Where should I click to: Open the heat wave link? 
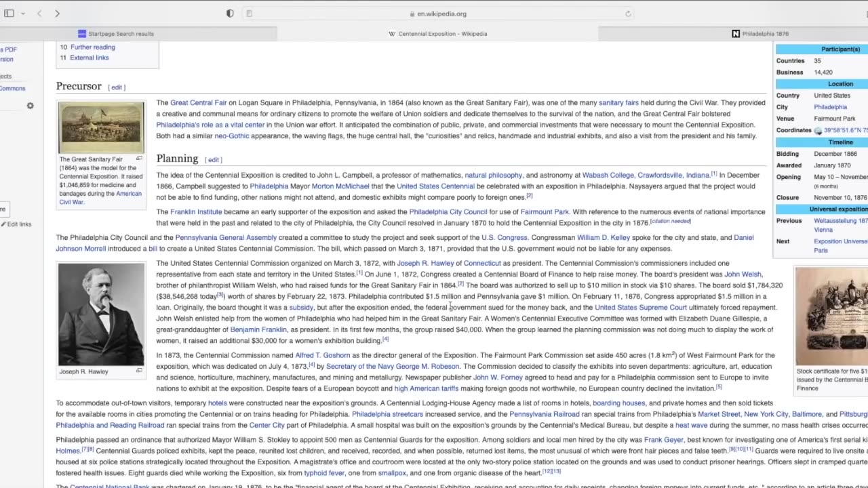click(691, 426)
